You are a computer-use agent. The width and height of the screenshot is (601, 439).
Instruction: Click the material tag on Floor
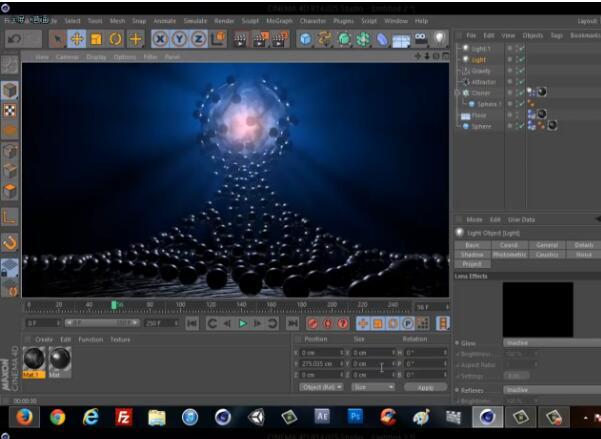[x=542, y=114]
